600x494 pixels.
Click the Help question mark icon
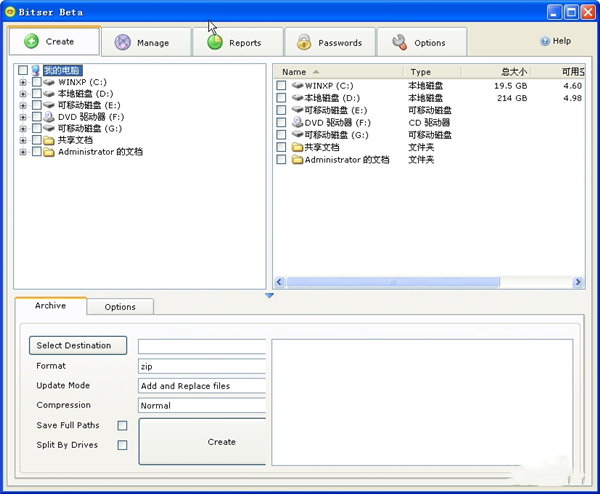[545, 42]
